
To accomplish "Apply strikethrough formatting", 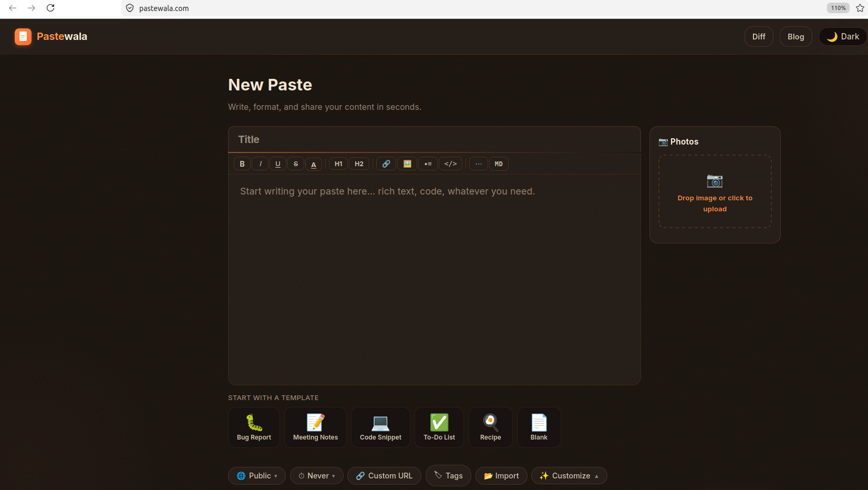I will 296,164.
